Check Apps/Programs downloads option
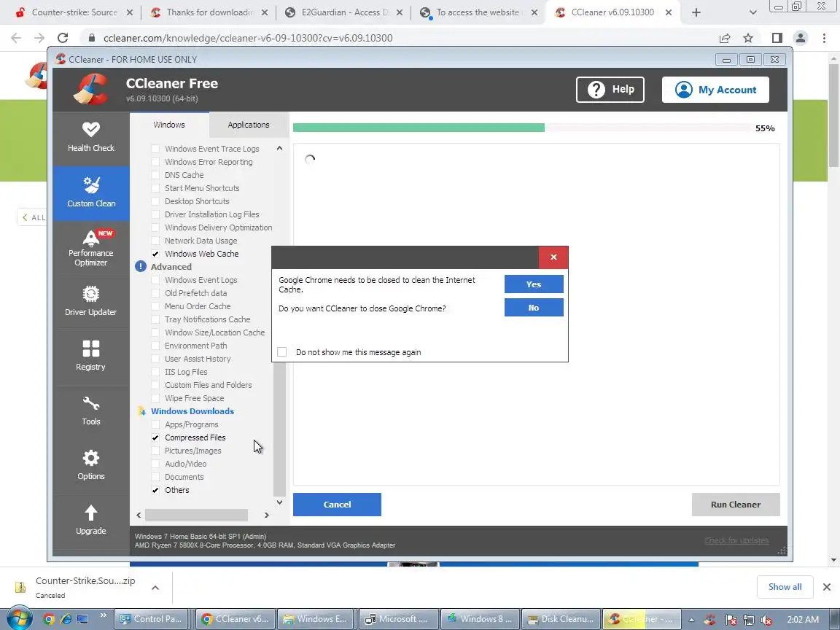 (x=155, y=424)
